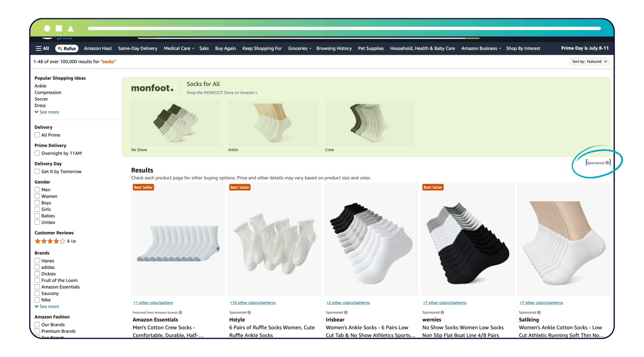644x357 pixels.
Task: Check the Babies gender filter
Action: pos(37,216)
